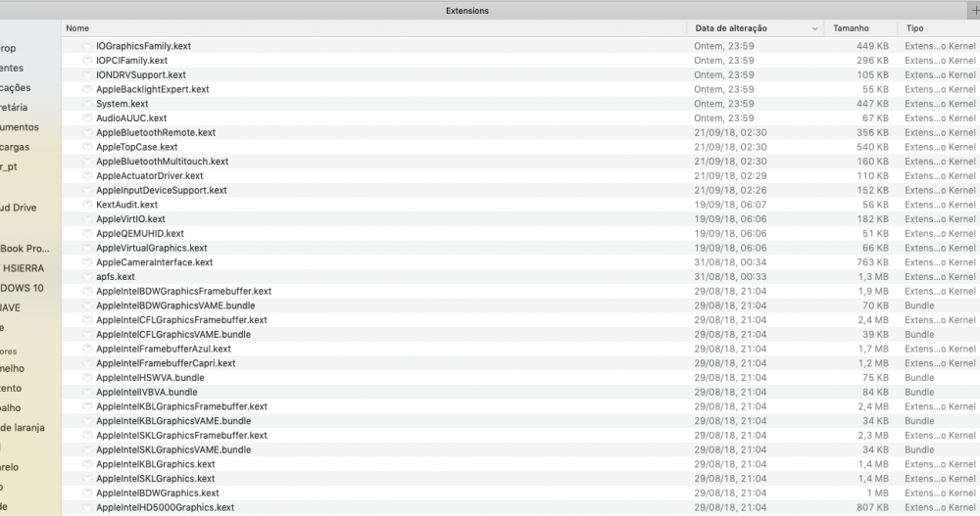Select the AppleIntelIVBVA.bundle file name
This screenshot has height=516, width=980.
(x=147, y=392)
